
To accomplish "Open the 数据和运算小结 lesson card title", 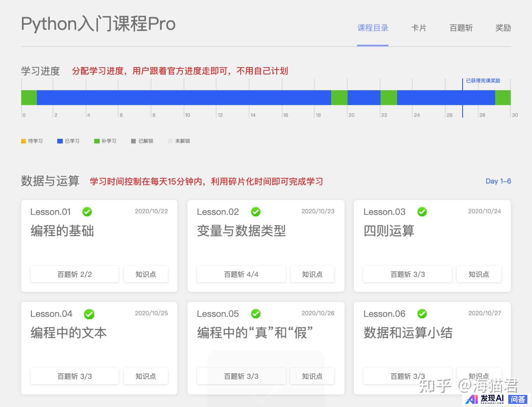I will click(x=408, y=333).
